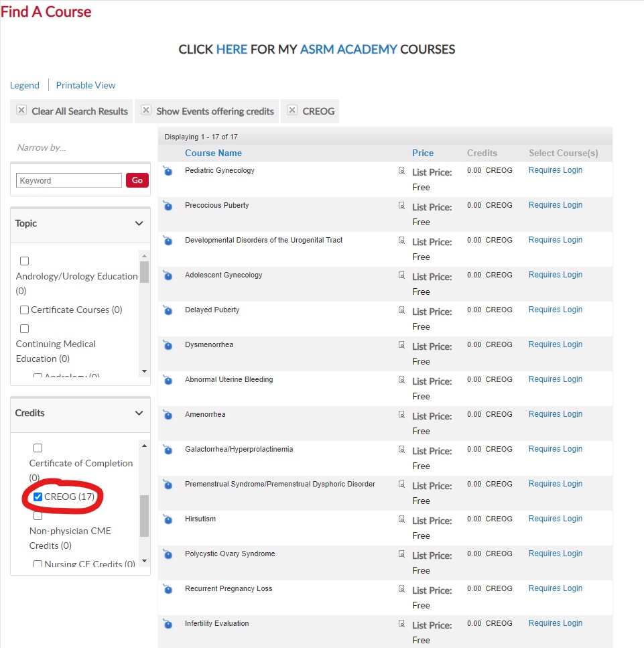Collapse the Topic filter panel

point(139,224)
